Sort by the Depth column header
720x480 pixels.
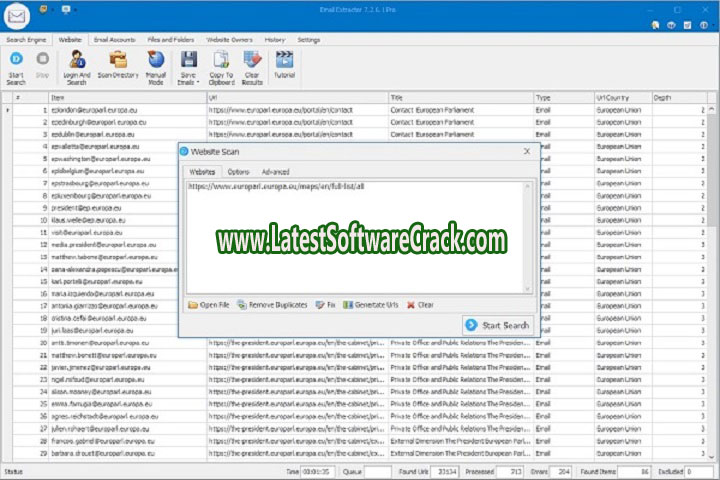click(679, 98)
